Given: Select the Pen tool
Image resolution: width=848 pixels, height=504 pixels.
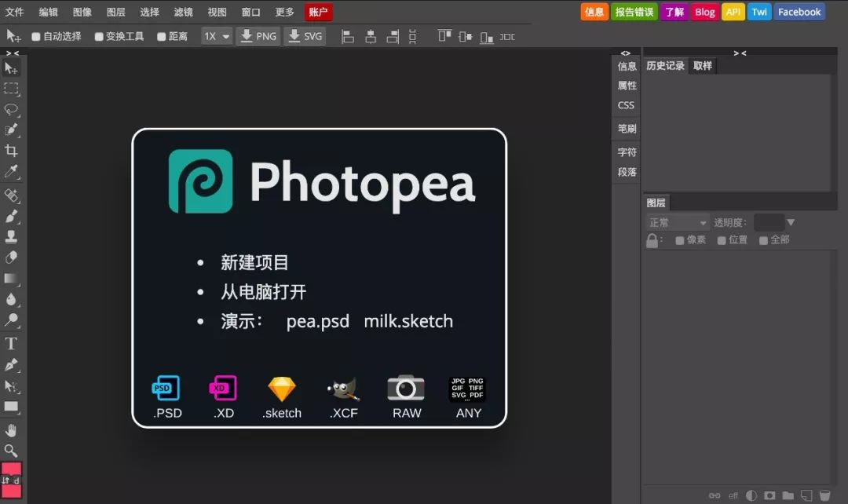Looking at the screenshot, I should click(x=11, y=365).
